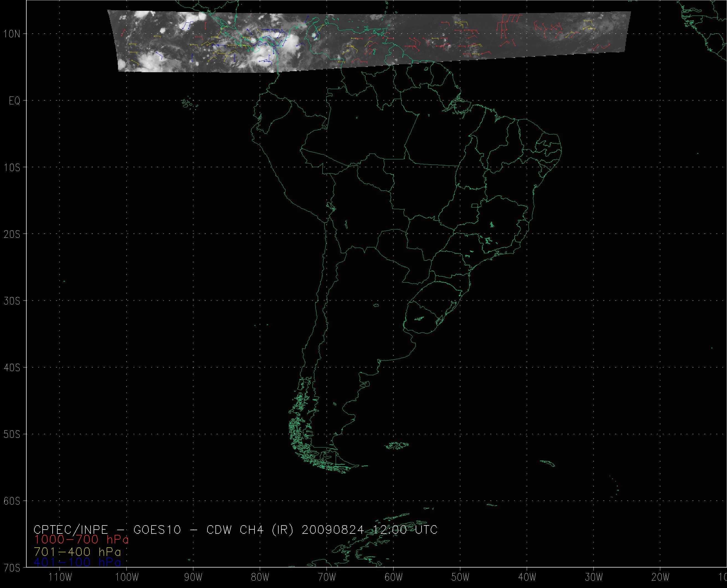
Task: Click the red 1000-700 hPa legend label
Action: (81, 540)
